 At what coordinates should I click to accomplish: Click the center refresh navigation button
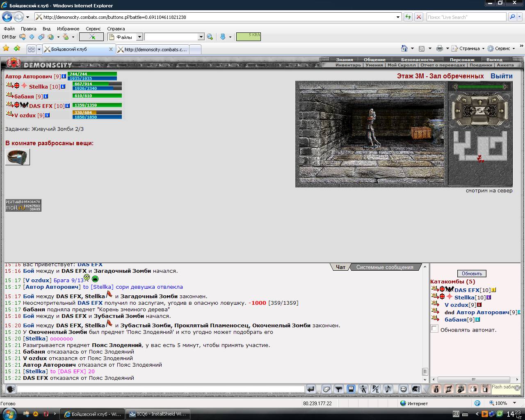pos(480,110)
